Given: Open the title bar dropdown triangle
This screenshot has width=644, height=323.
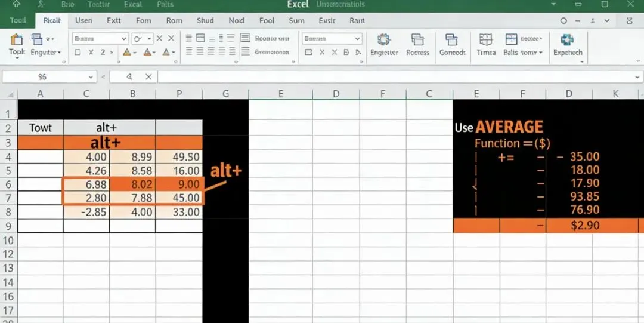Looking at the screenshot, I should pyautogui.click(x=555, y=5).
